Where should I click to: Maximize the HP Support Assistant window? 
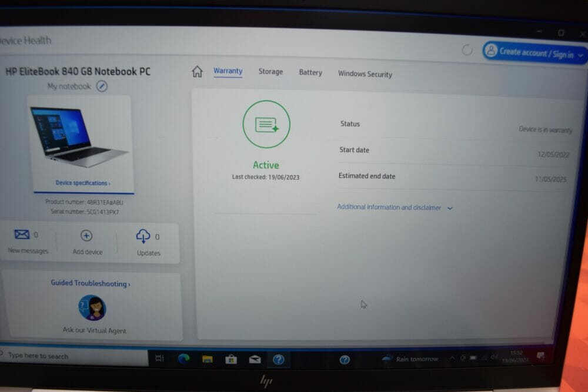pos(561,32)
